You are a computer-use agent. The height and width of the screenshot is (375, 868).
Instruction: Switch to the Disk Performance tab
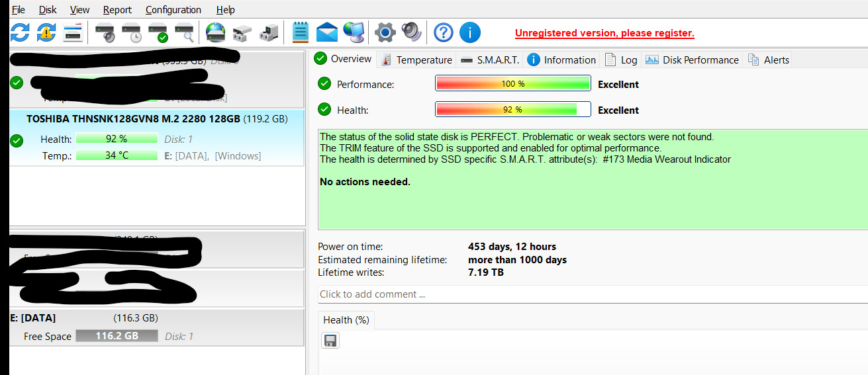[693, 60]
